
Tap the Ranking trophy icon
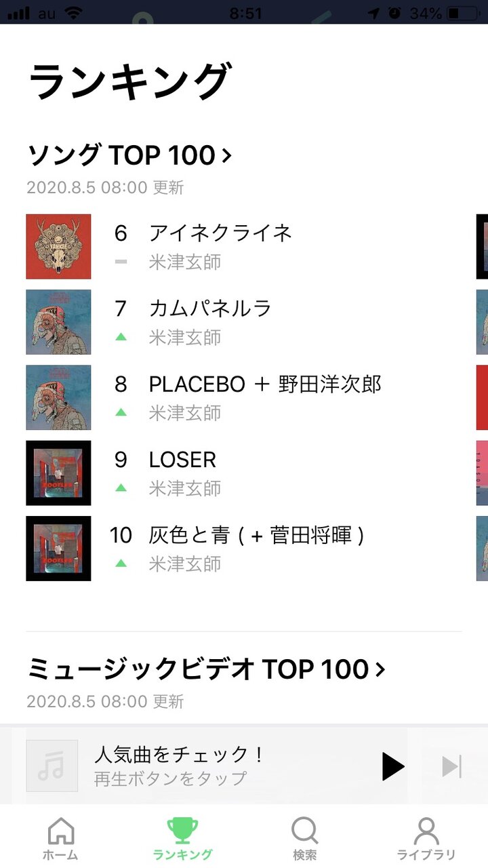[x=182, y=831]
